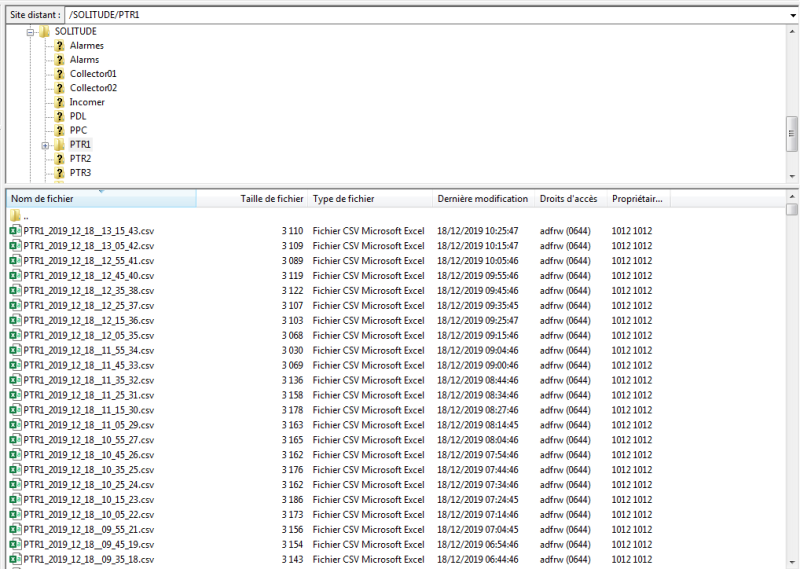Sort by Type de fichier column header

coord(343,199)
